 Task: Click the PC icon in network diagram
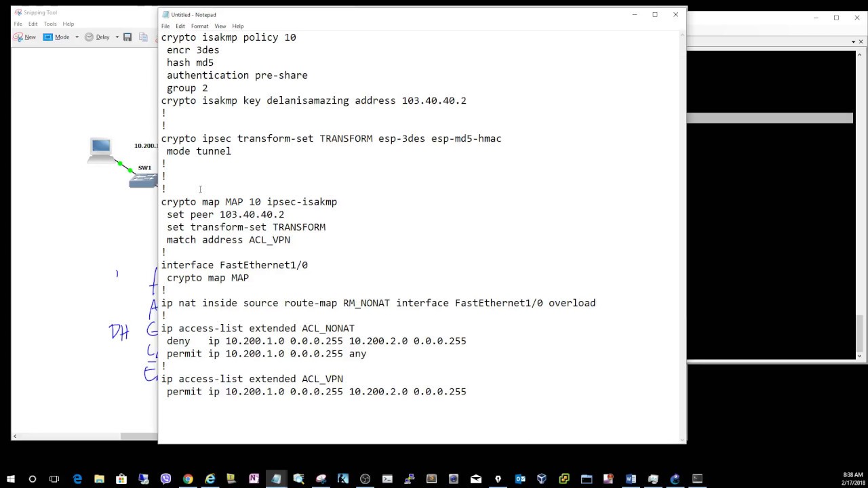101,149
